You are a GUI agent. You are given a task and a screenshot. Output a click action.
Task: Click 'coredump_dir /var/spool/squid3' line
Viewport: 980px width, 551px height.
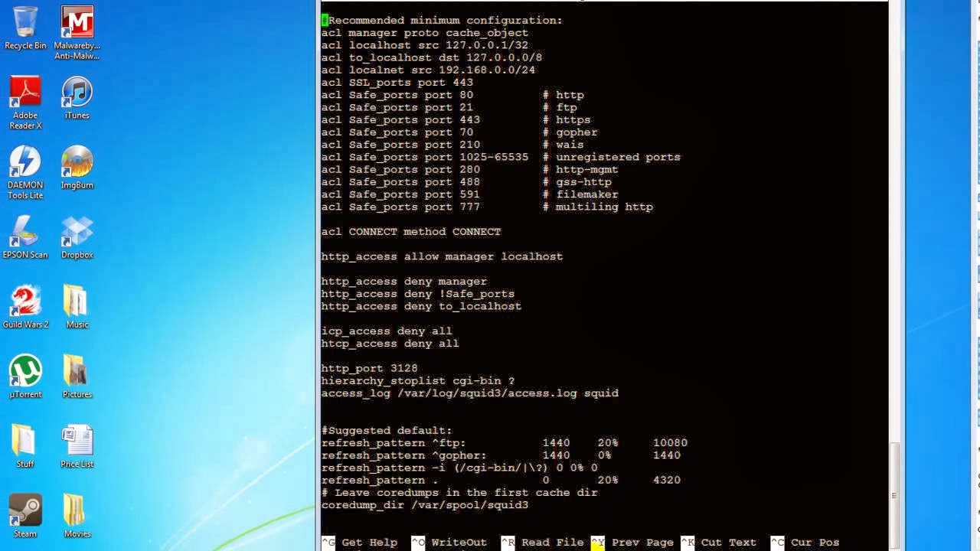(425, 505)
